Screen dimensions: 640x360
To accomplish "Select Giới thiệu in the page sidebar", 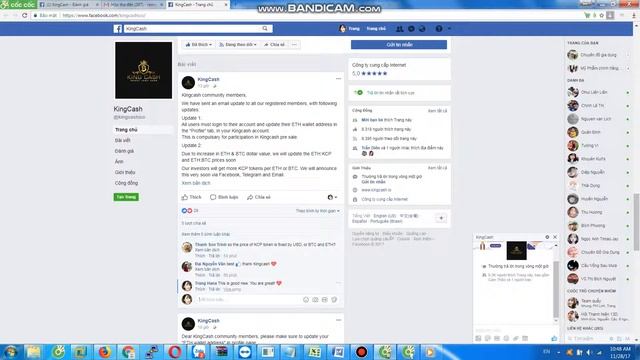I will coord(125,172).
